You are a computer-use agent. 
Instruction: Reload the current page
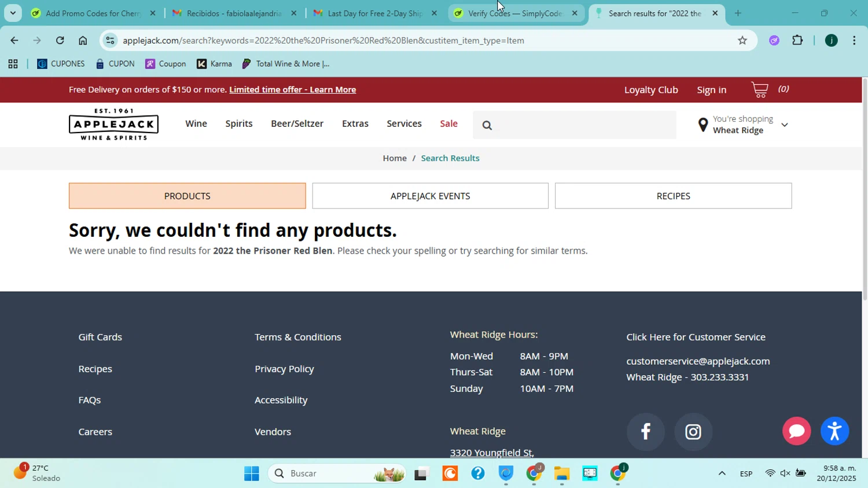click(x=60, y=41)
